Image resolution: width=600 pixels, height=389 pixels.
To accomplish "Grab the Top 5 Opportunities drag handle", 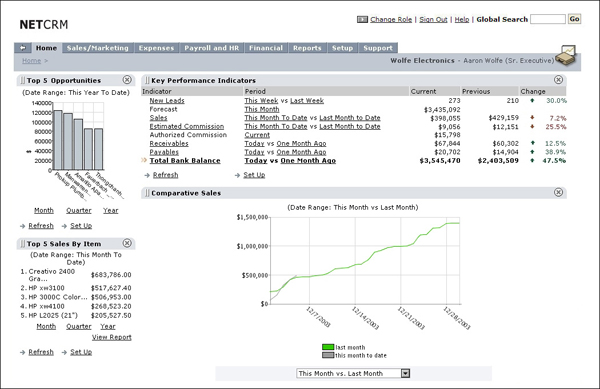I will tap(23, 80).
